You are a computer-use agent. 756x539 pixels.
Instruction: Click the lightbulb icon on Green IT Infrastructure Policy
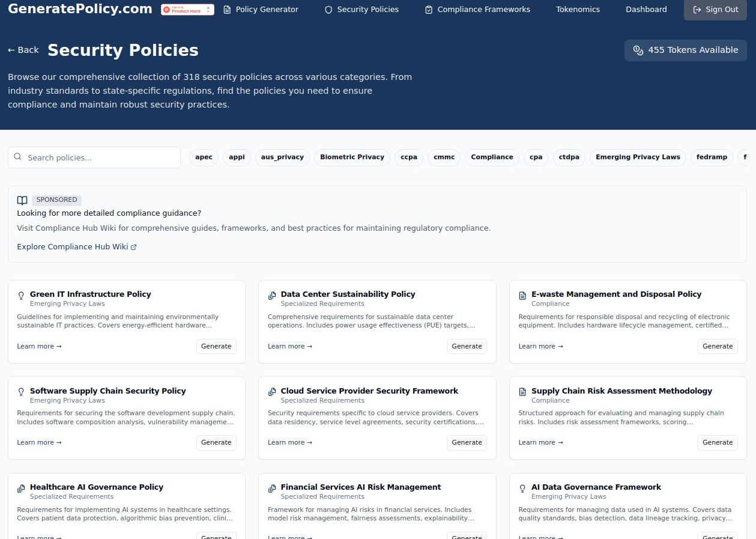21,295
